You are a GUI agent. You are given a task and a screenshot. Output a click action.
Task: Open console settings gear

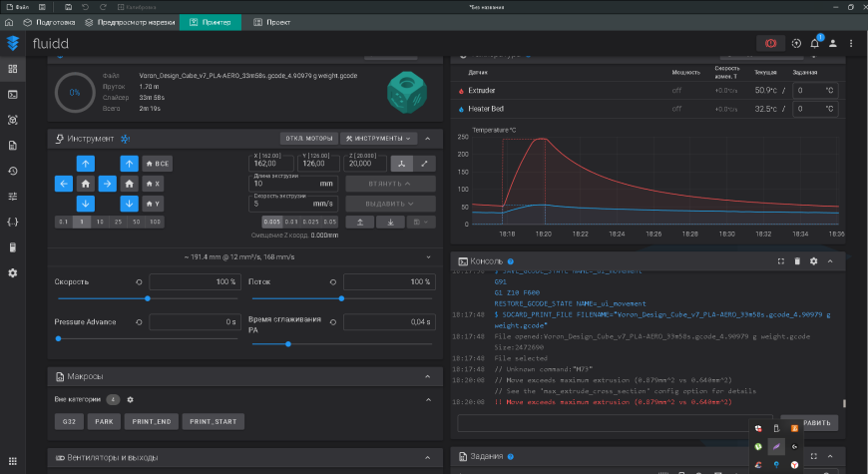click(x=814, y=261)
